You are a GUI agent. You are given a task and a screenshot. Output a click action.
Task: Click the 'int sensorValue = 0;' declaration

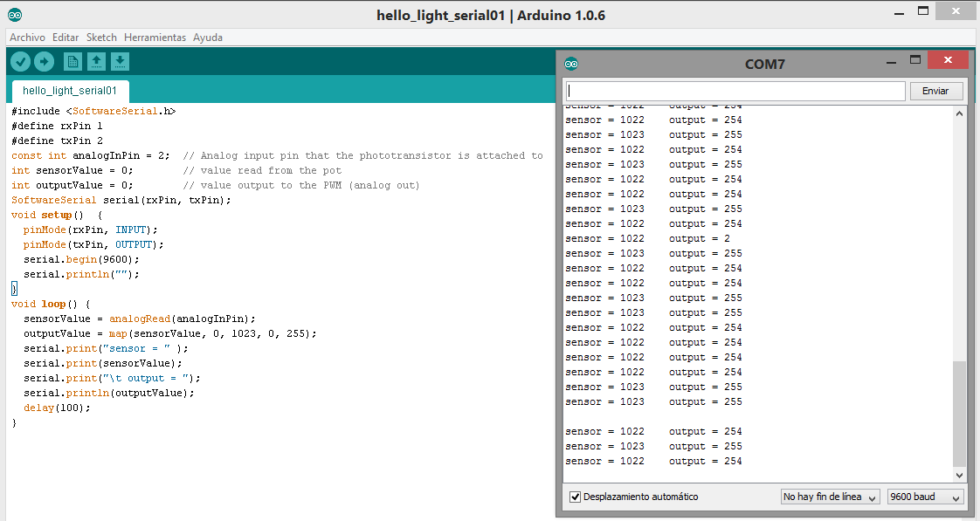tap(72, 170)
